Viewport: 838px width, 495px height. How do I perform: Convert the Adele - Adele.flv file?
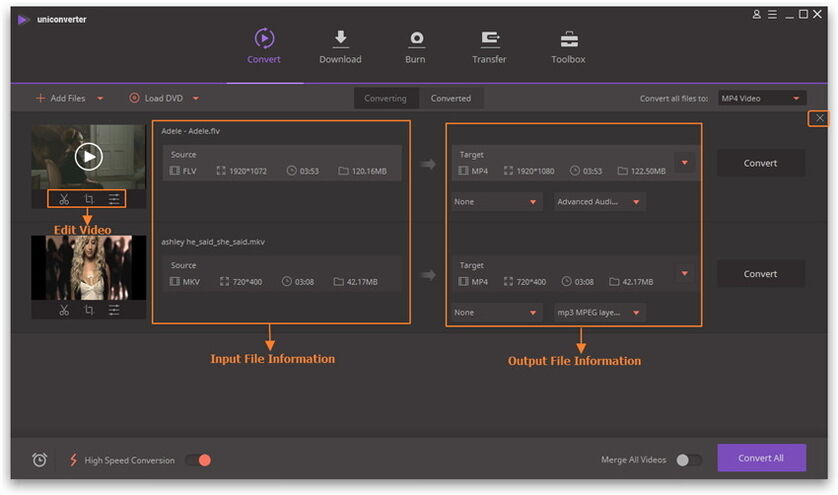click(760, 163)
